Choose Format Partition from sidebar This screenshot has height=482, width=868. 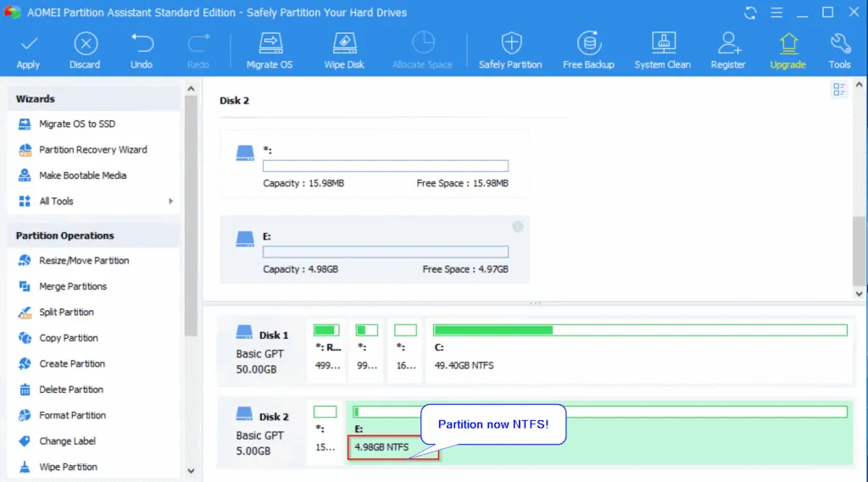(x=72, y=415)
